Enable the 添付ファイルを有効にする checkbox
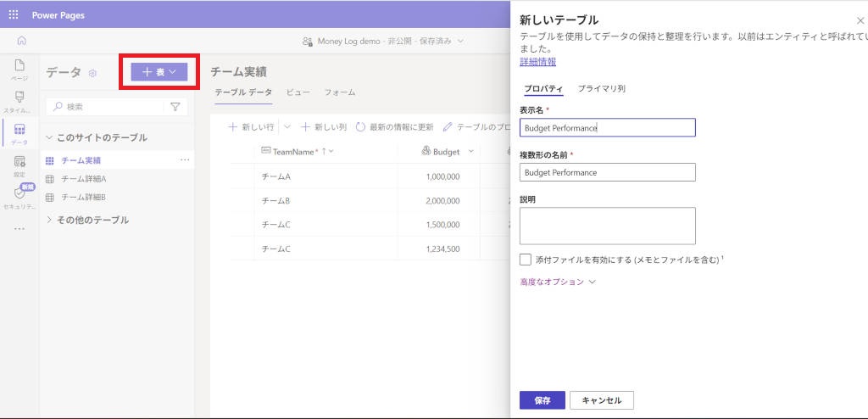Screen dimensions: 868x419 click(x=526, y=260)
